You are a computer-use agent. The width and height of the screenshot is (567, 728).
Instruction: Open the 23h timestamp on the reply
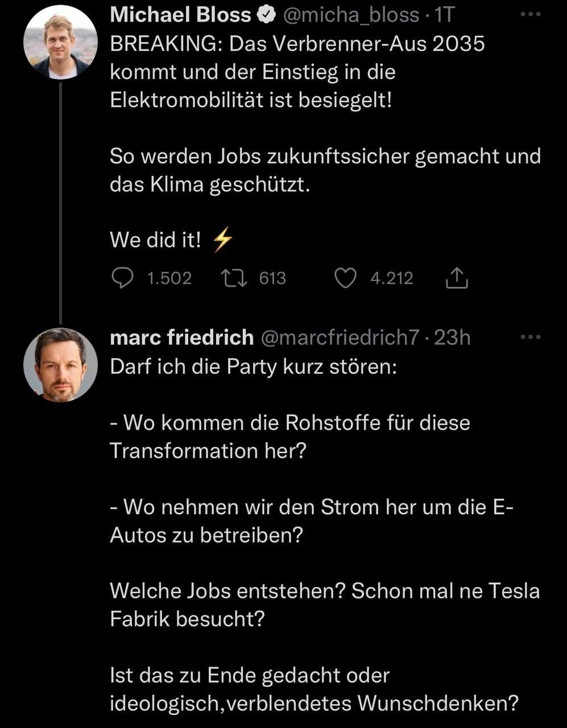click(x=453, y=337)
